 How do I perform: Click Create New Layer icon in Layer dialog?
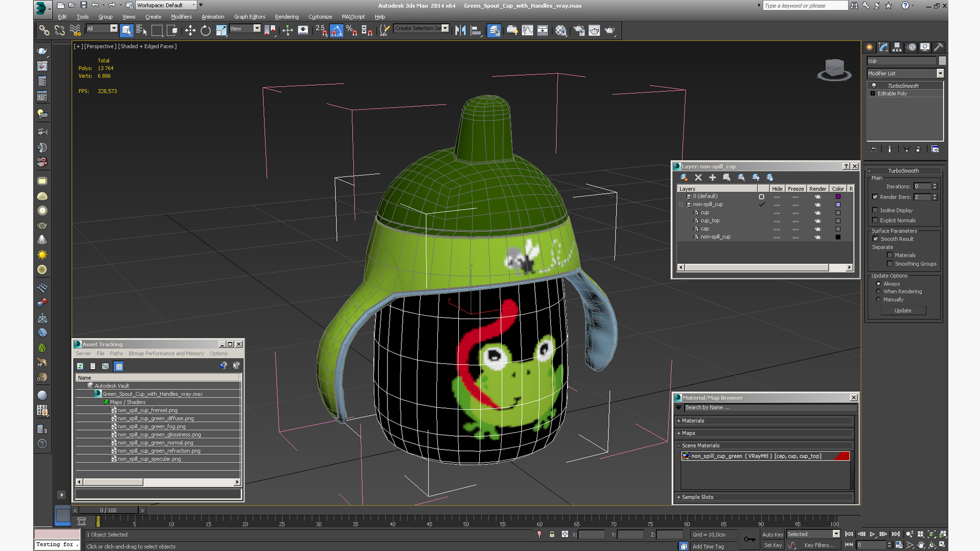pyautogui.click(x=684, y=178)
